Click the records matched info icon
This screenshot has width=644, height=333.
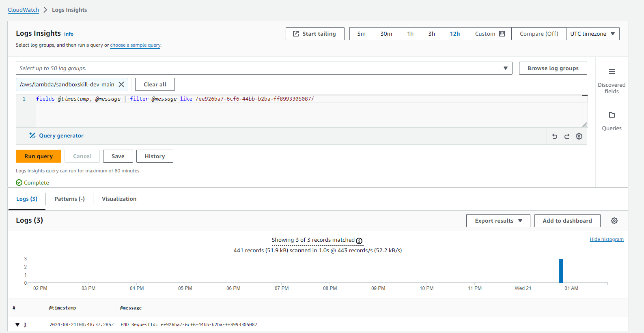[x=359, y=241]
